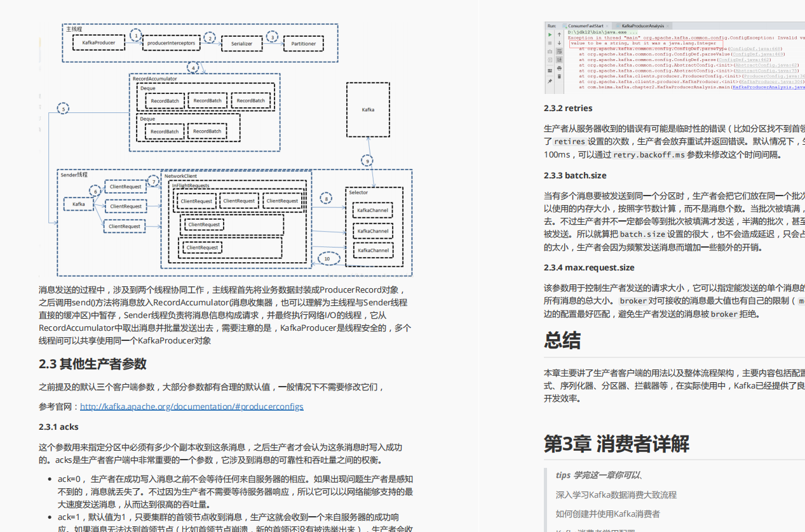This screenshot has height=532, width=805.
Task: Click the '2.3.3 batch.size' subheading
Action: 575,175
